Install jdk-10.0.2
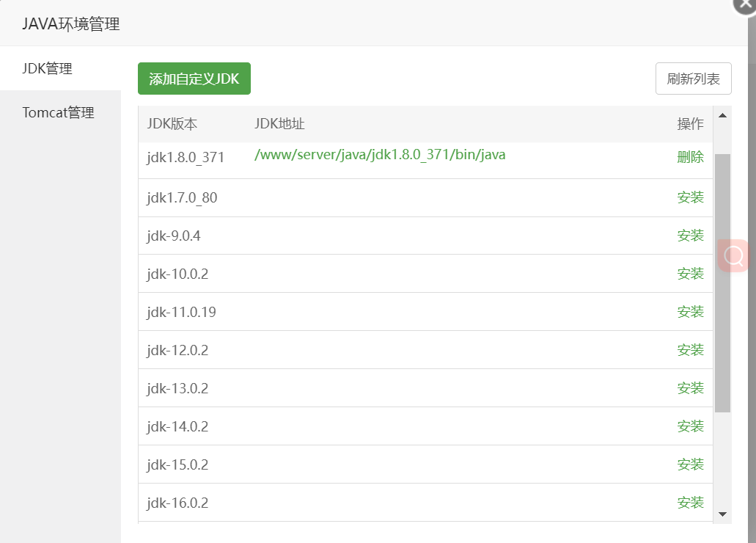This screenshot has width=756, height=543. point(690,274)
